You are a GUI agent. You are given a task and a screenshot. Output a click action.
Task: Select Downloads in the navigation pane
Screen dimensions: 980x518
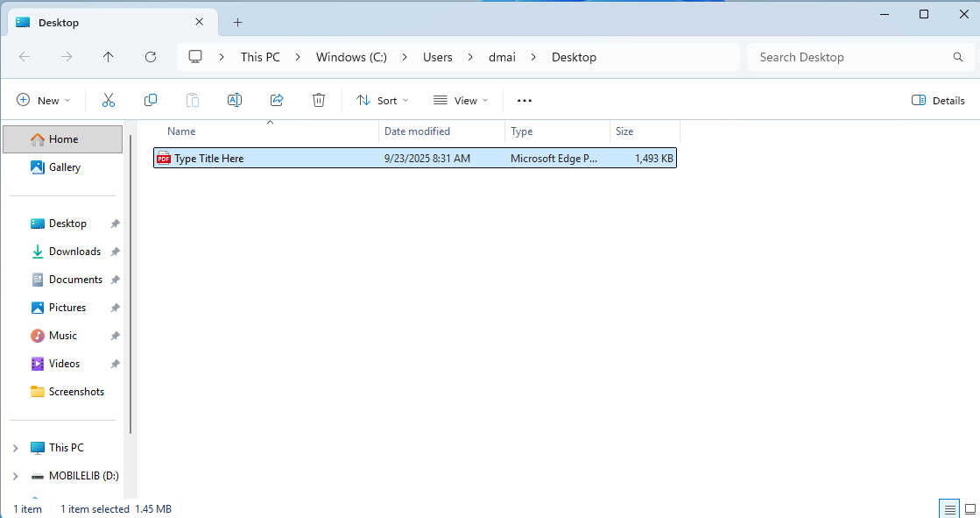point(74,252)
